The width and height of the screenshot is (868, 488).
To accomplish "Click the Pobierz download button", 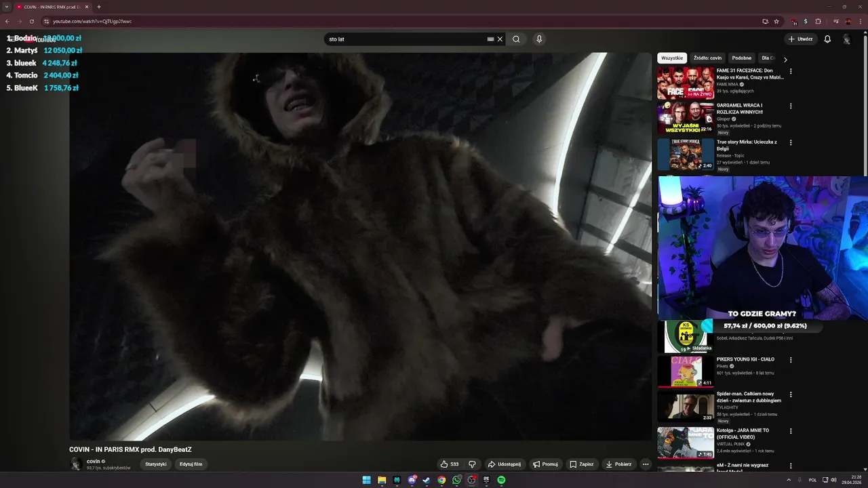I will point(618,464).
